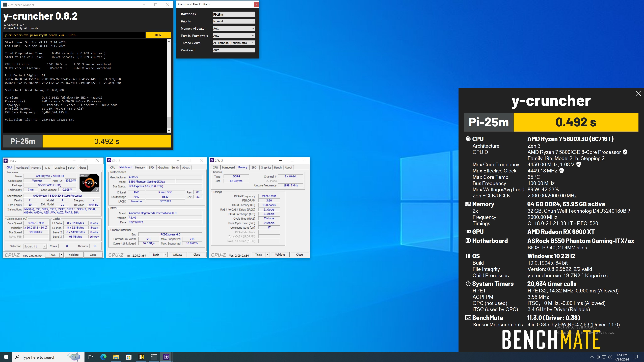Open the notification center icon

tap(636, 357)
